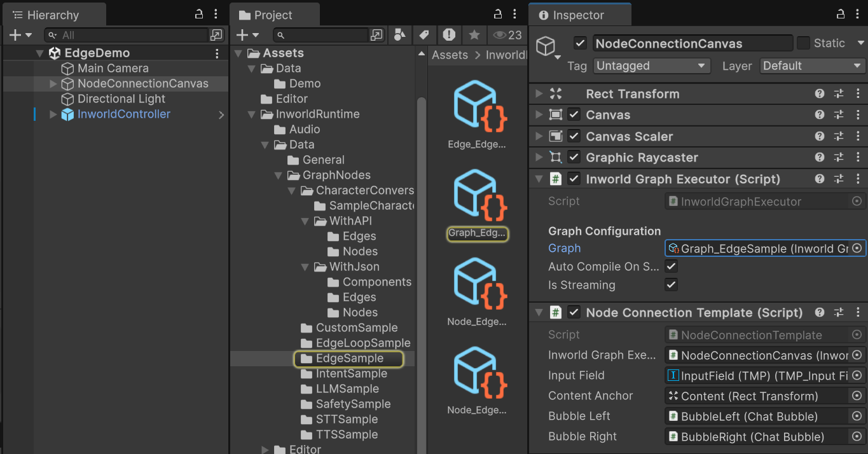Open Search by Import Log Type icon

tap(449, 35)
